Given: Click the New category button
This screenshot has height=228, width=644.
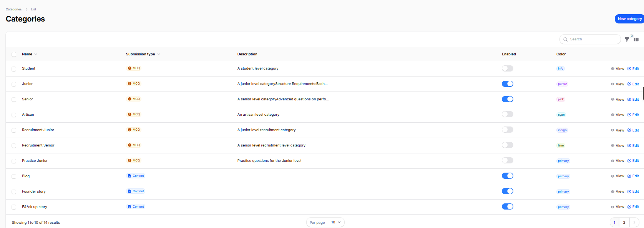Looking at the screenshot, I should click(x=629, y=19).
